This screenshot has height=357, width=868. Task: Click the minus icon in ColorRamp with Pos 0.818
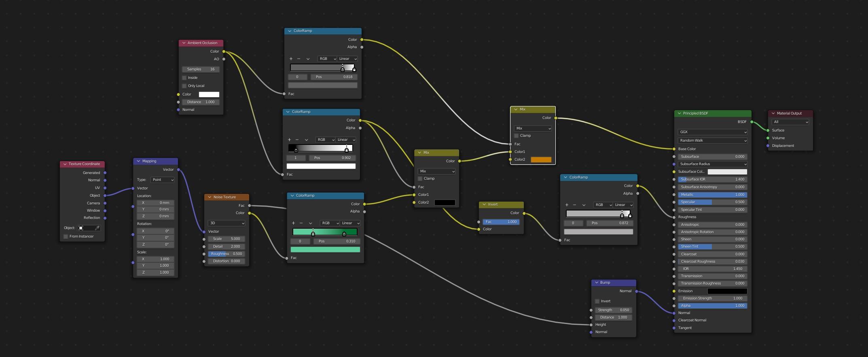299,59
